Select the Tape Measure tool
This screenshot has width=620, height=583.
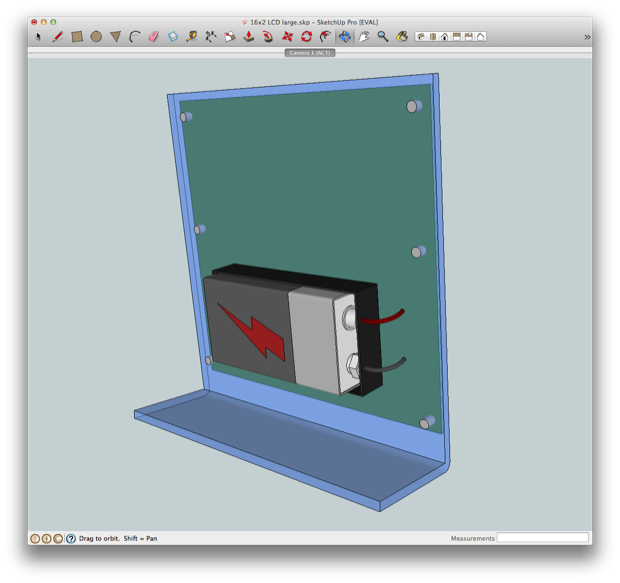coord(192,37)
